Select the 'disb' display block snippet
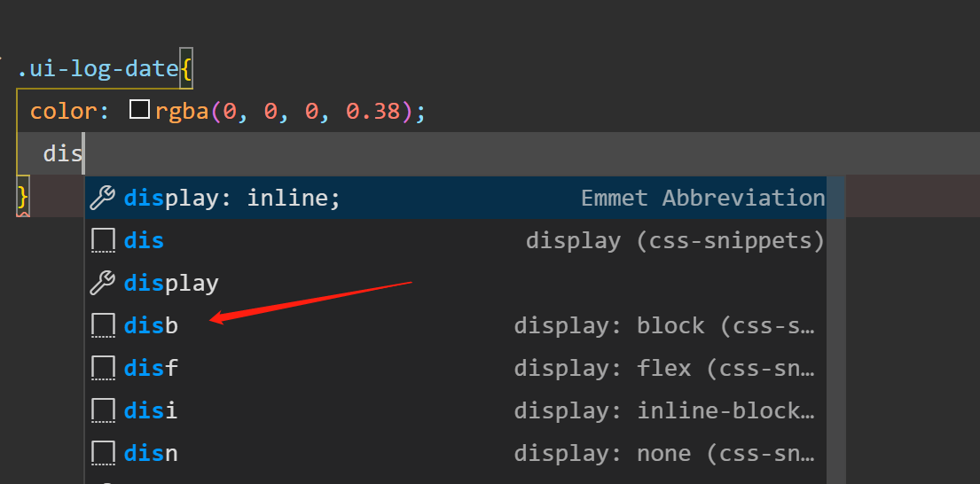980x484 pixels. 456,325
